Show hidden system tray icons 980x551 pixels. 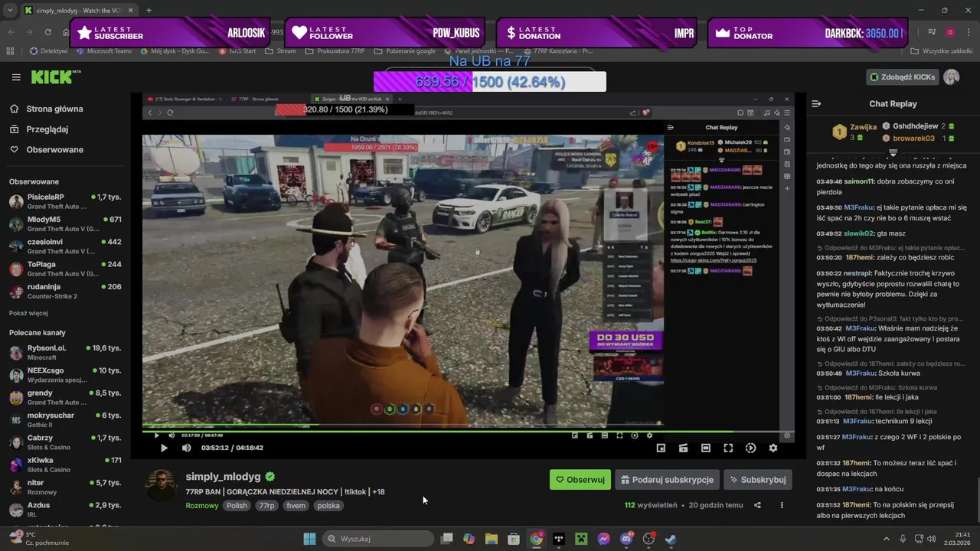click(x=887, y=539)
